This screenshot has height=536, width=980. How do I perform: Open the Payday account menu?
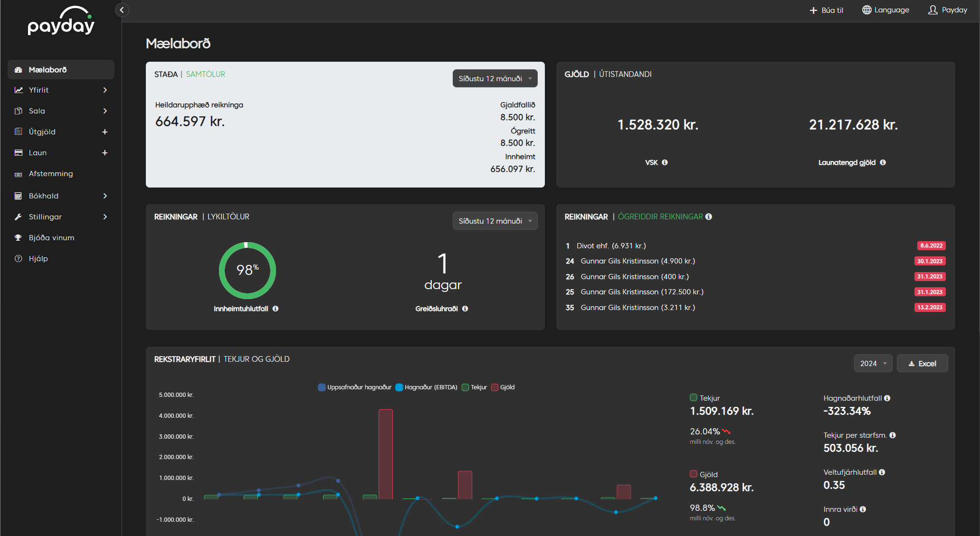click(x=948, y=10)
